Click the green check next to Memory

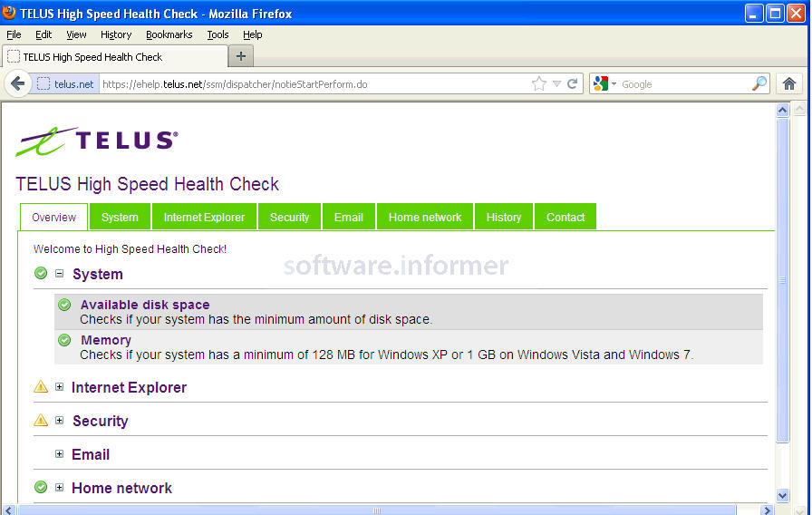click(x=64, y=340)
